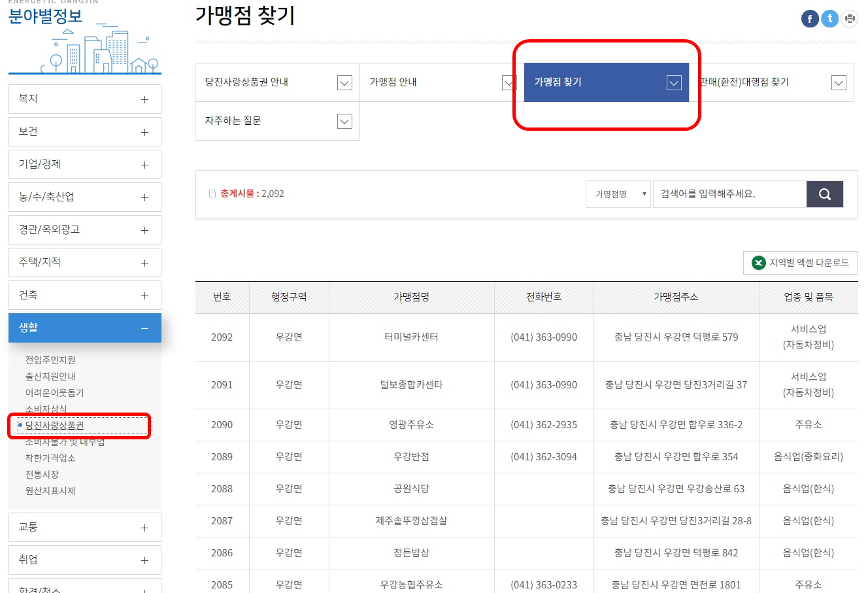Expand the 주택/지적 sidebar menu
This screenshot has width=868, height=593.
(x=85, y=263)
